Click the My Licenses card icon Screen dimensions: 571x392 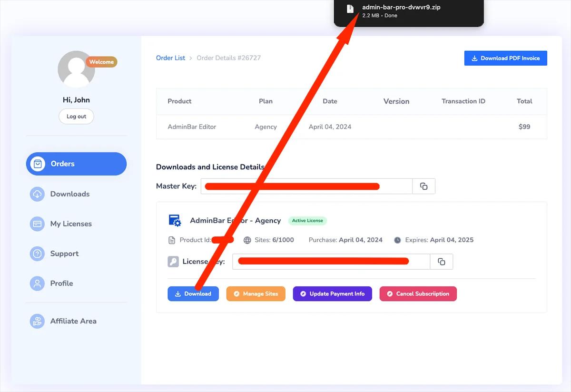coord(37,224)
